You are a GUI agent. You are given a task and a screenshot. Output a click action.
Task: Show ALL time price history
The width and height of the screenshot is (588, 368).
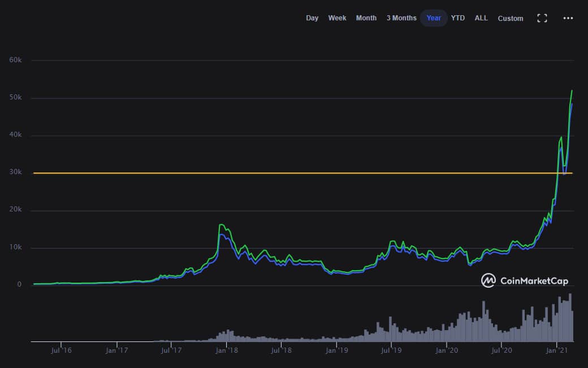click(481, 18)
